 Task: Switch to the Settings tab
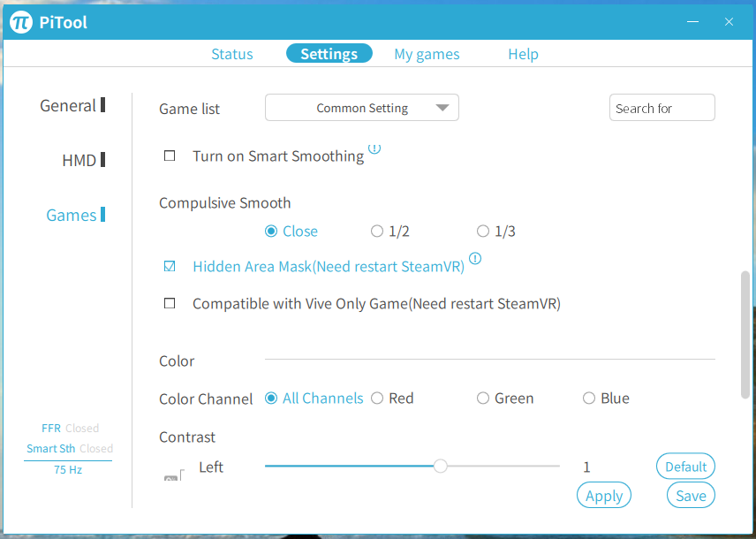pyautogui.click(x=329, y=54)
